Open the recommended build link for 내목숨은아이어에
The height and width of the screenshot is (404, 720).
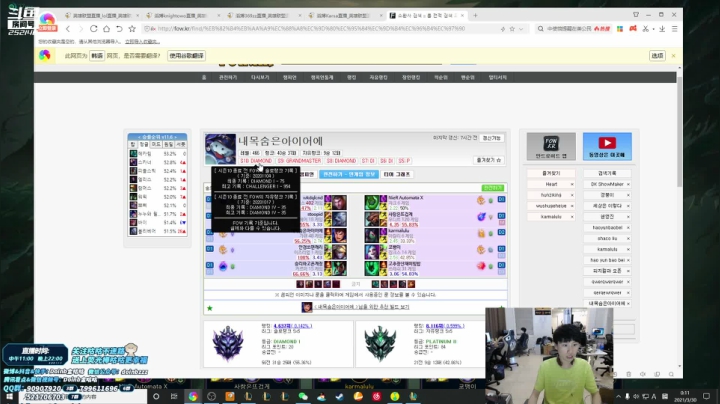click(362, 307)
